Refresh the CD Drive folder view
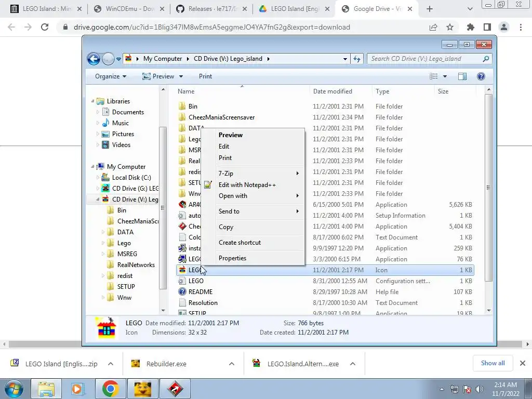Screen dimensions: 532x399 [356, 59]
